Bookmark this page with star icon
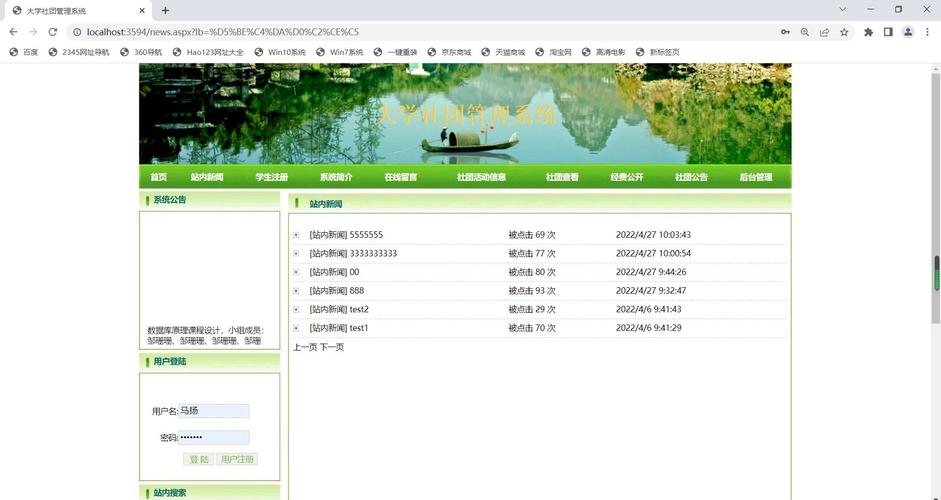The image size is (941, 500). point(844,32)
